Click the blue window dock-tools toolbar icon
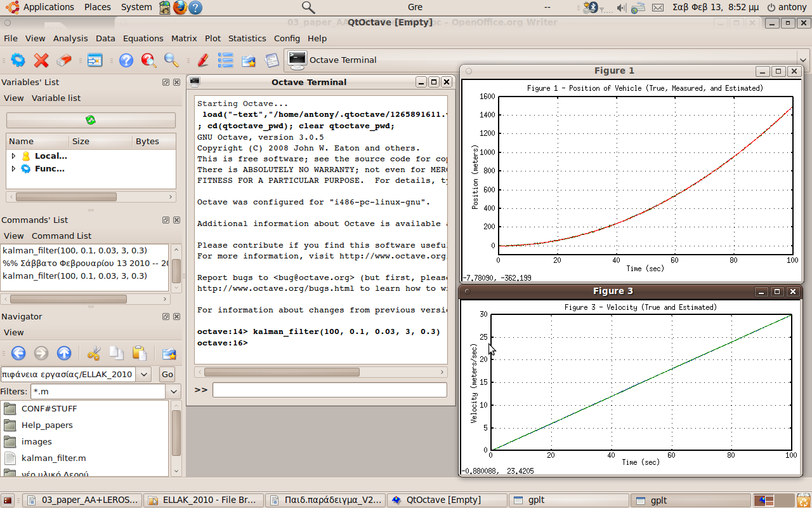 pos(95,60)
